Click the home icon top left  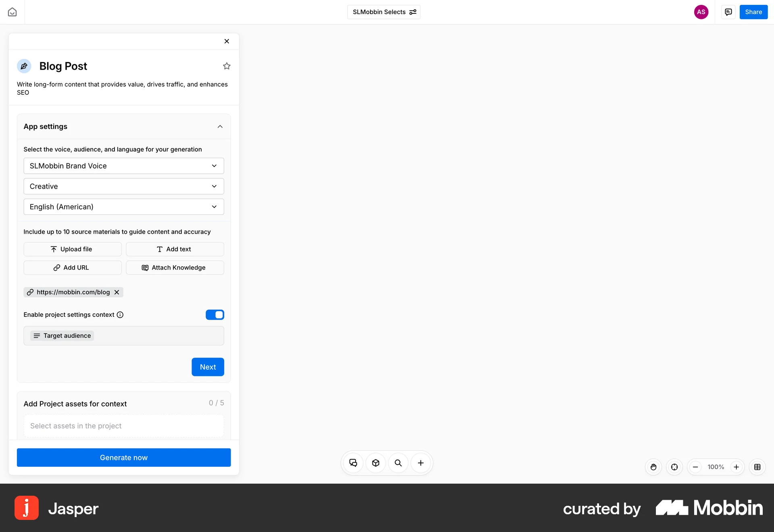pyautogui.click(x=12, y=12)
